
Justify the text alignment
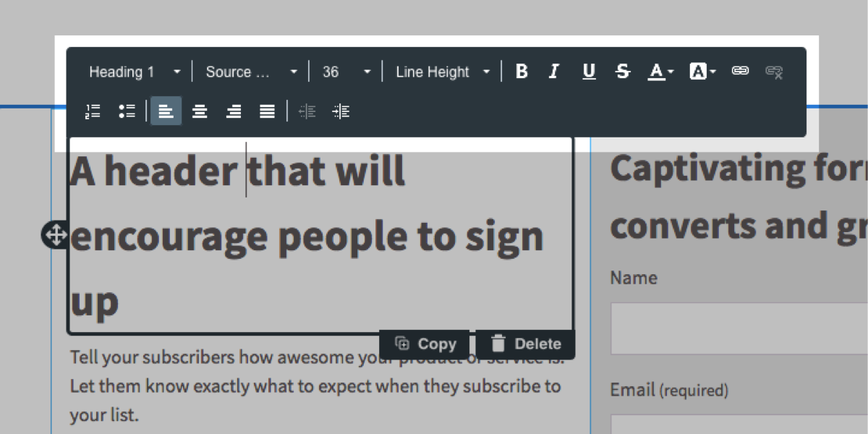(x=268, y=111)
